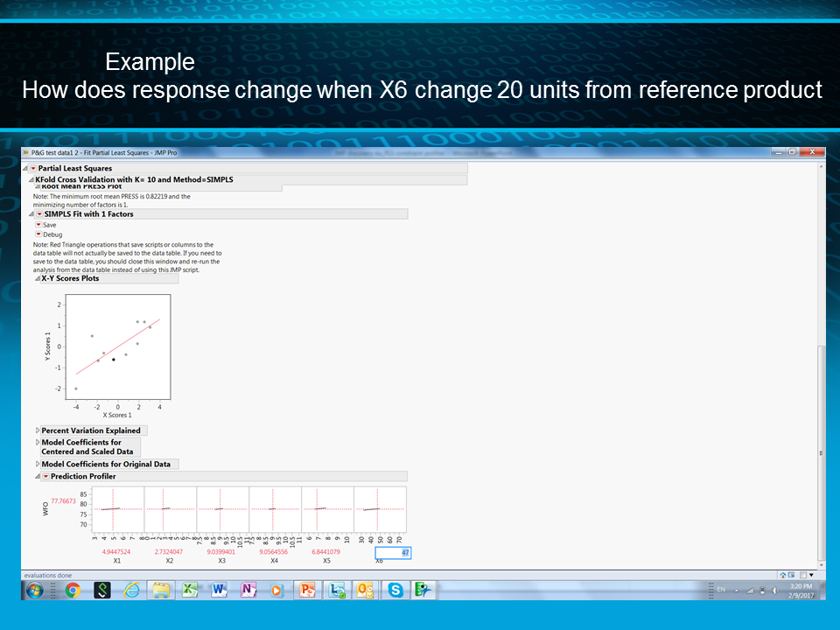Open the SIMPLS Fit red triangle menu

(38, 213)
